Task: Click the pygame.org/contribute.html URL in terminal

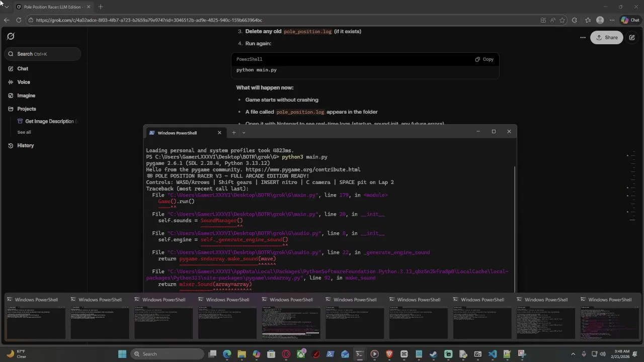Action: click(303, 169)
